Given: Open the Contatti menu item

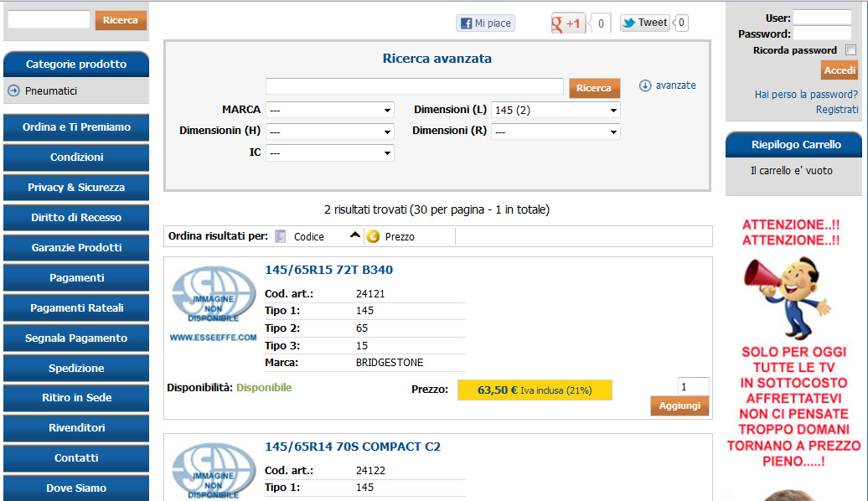Looking at the screenshot, I should pos(76,457).
